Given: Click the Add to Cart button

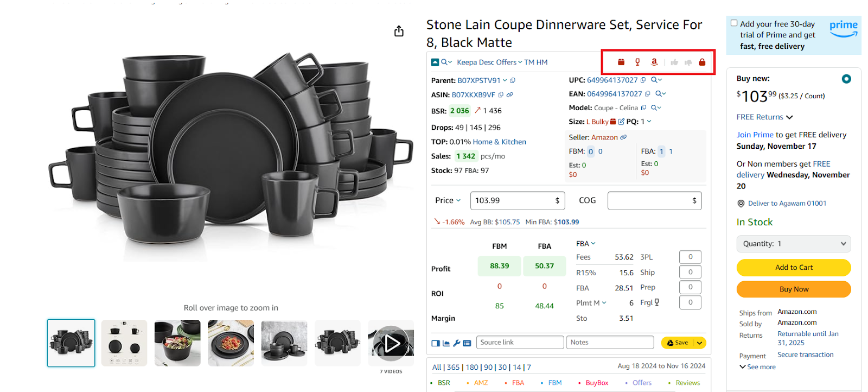Looking at the screenshot, I should [x=793, y=268].
